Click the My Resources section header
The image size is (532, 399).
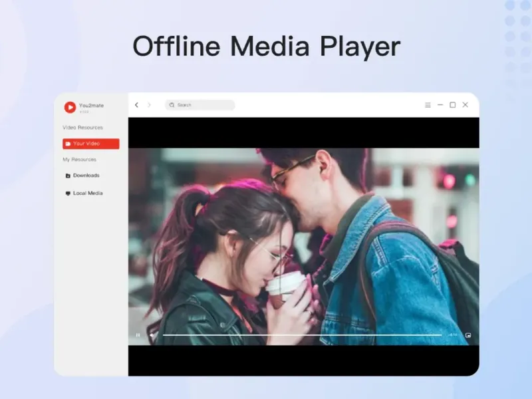(x=79, y=160)
